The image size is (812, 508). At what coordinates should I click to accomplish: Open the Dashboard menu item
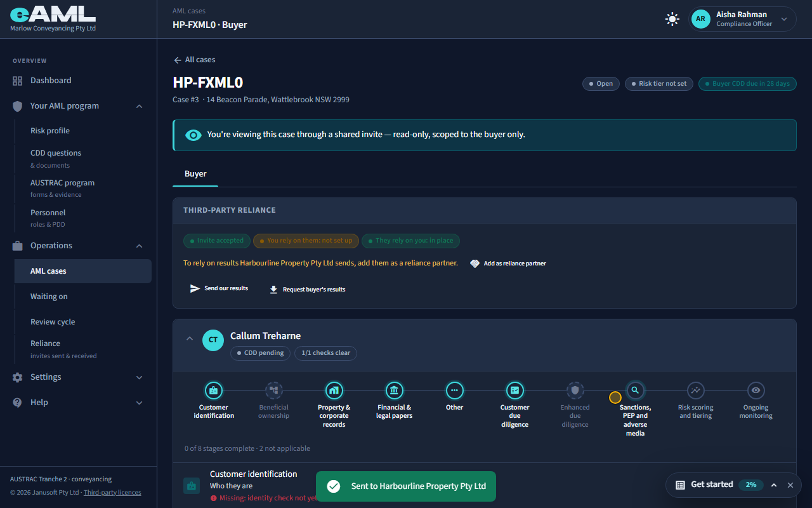[79, 81]
